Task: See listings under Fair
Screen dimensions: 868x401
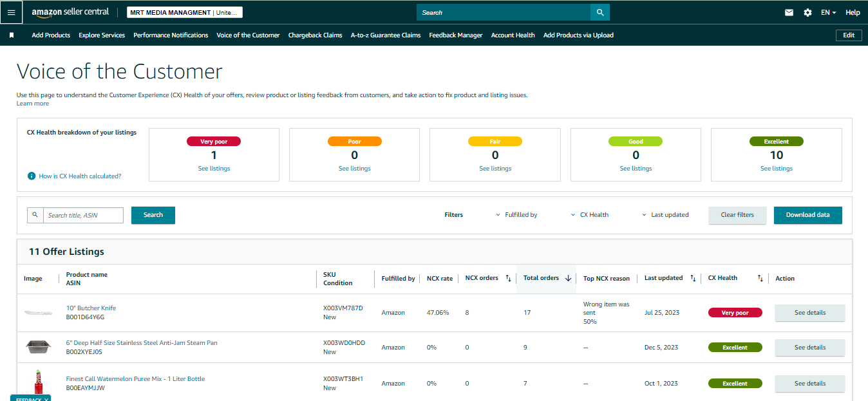Action: pos(495,169)
